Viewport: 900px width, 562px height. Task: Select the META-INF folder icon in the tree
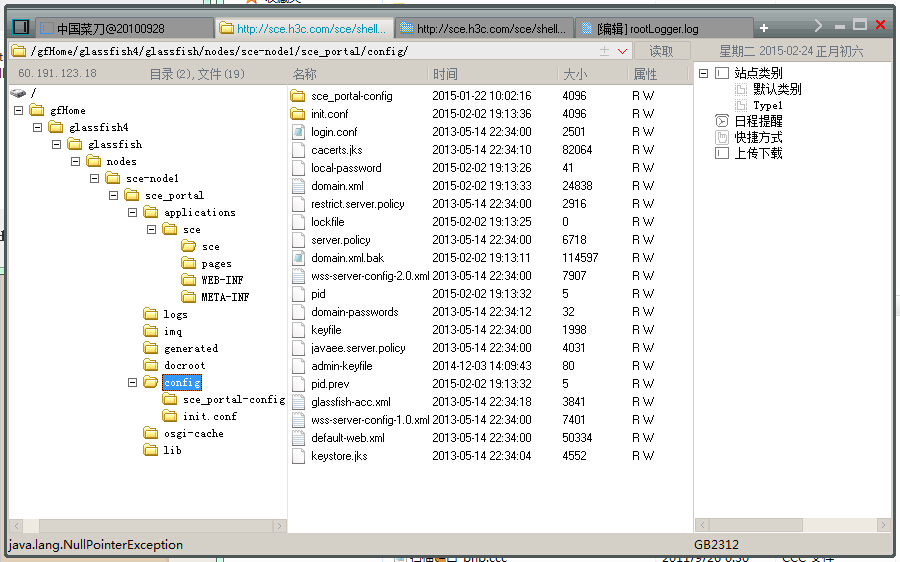coord(188,297)
